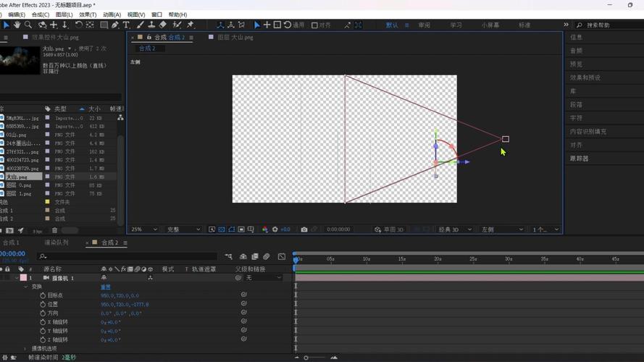Screen dimensions: 644x362
Task: Select the Eraser tool
Action: [x=163, y=25]
